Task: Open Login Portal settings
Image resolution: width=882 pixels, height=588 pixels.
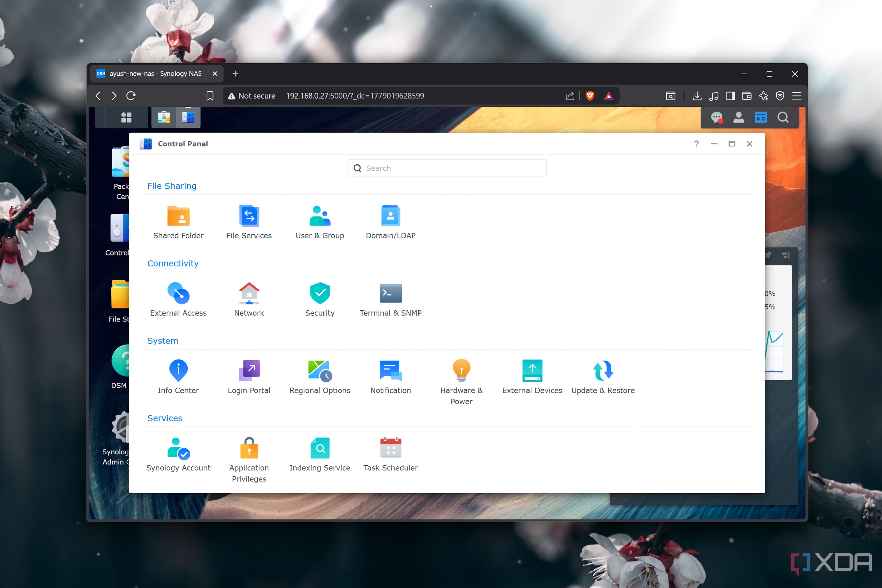Action: pos(249,377)
